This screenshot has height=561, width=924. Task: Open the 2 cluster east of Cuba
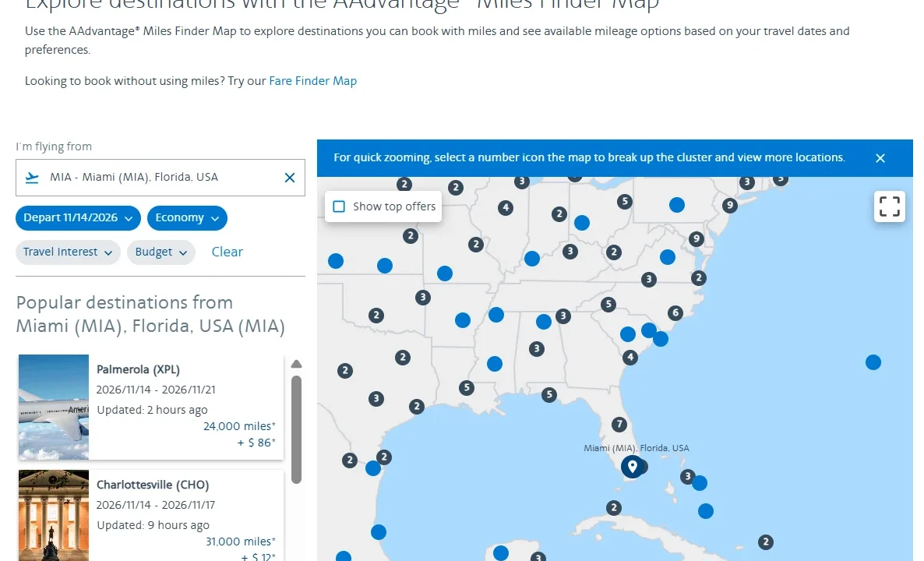(765, 542)
